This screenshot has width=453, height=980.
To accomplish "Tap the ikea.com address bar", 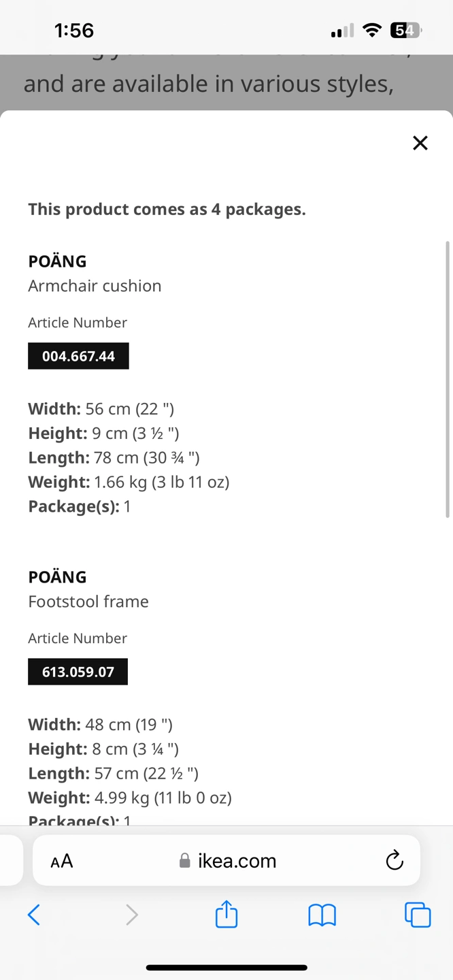I will 227,860.
